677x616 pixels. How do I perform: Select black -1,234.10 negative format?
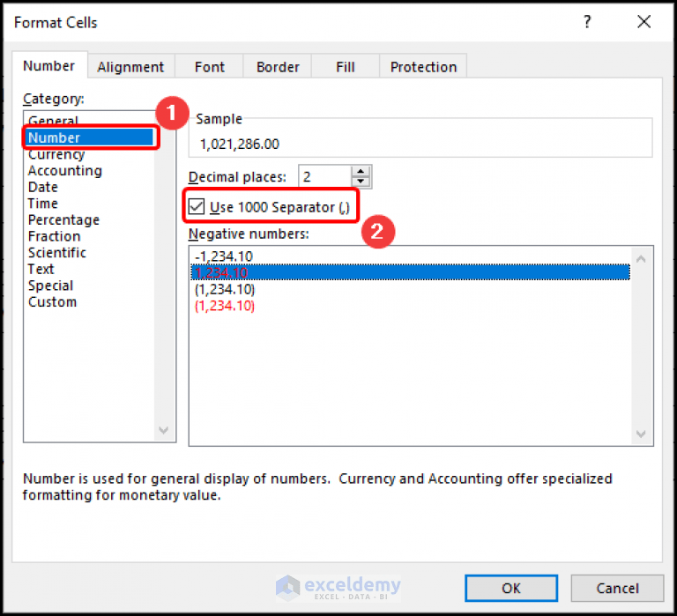tap(410, 256)
